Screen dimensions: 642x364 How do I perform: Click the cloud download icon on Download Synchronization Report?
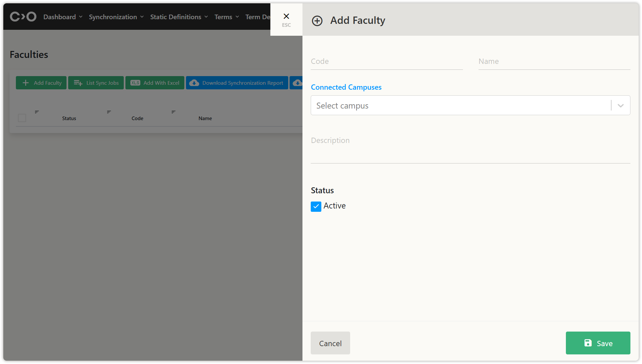coord(194,83)
